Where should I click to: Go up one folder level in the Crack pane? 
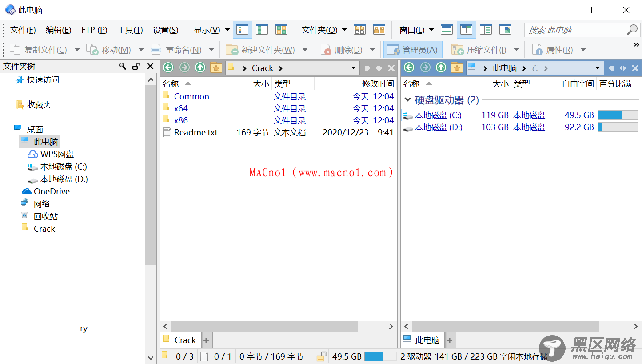click(200, 68)
